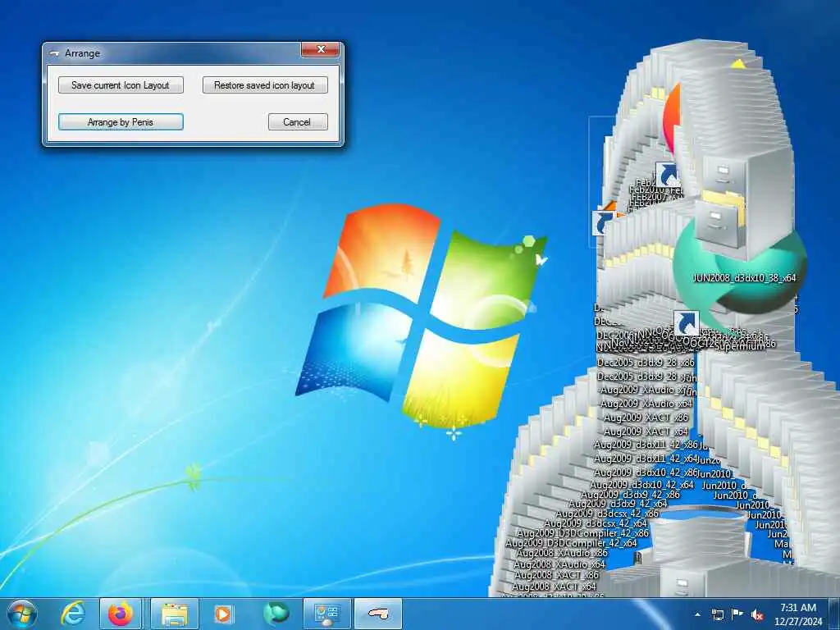Select Aug2009_XAudio_x64 on the desktop
Viewport: 840px width, 630px height.
pyautogui.click(x=646, y=404)
